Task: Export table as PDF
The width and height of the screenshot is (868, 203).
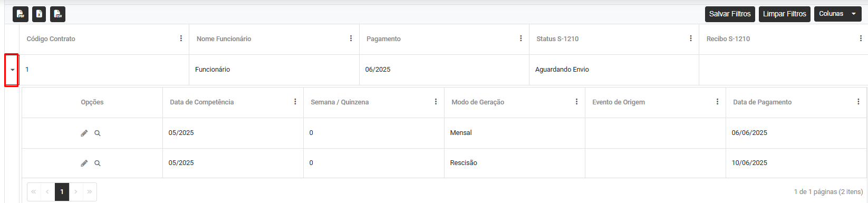Action: pos(21,14)
